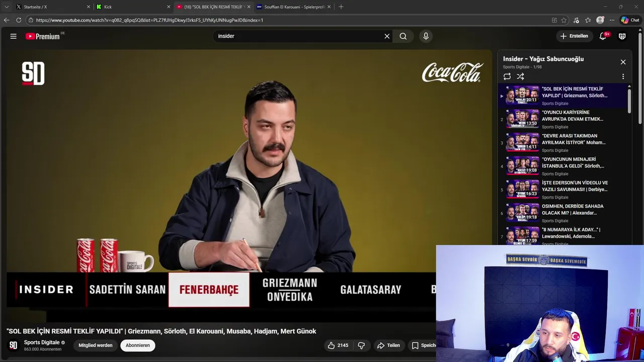This screenshot has width=644, height=362.
Task: Play playlist video "OYUNCU KARİYERİNE AVRUPA'DA DEVAM"
Action: coord(563,119)
